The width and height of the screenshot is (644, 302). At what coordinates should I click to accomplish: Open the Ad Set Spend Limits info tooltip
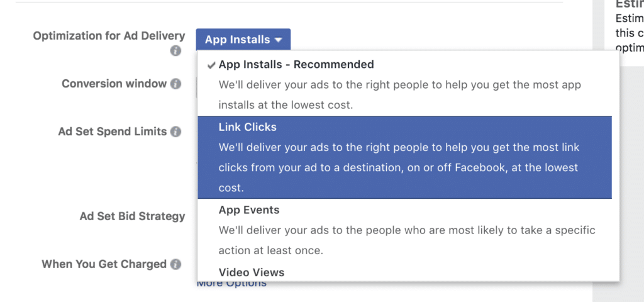click(176, 132)
